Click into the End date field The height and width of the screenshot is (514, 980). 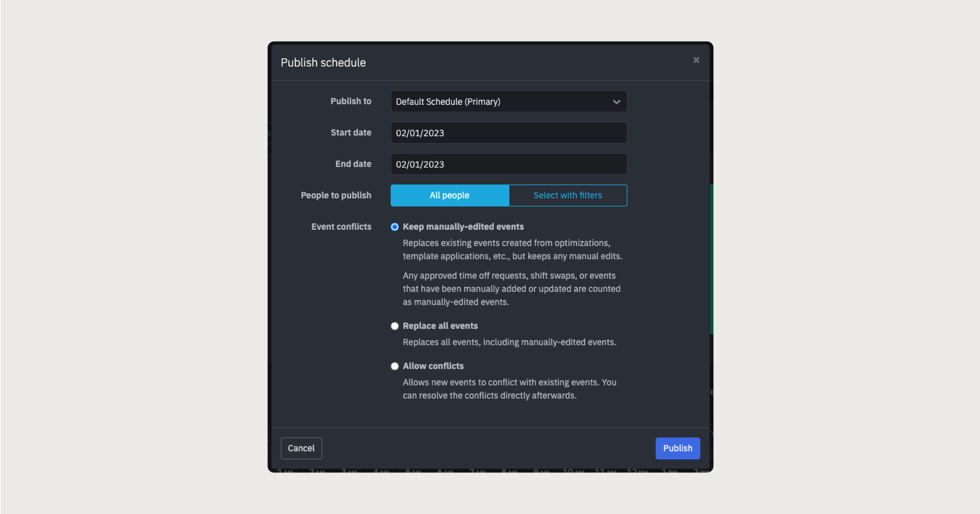point(508,164)
